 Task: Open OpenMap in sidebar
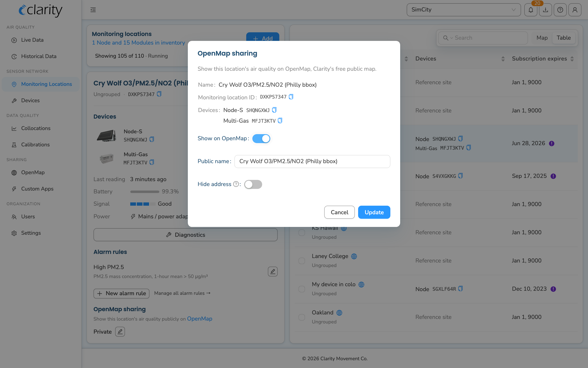click(41, 172)
